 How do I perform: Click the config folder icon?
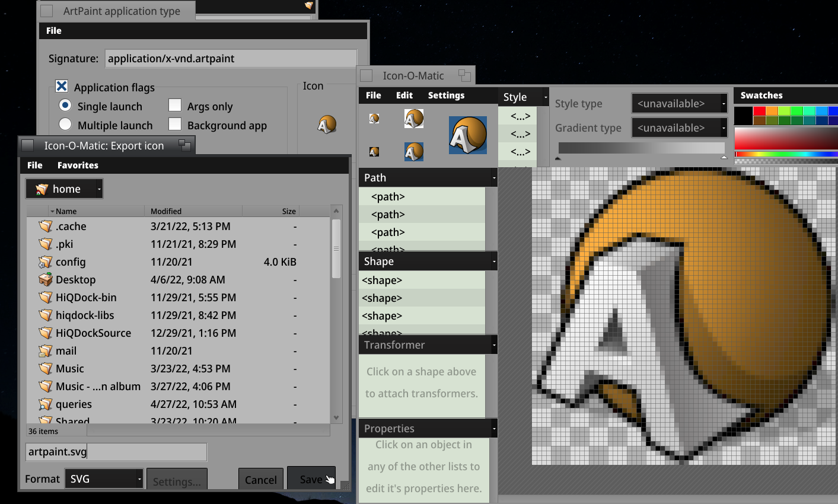pyautogui.click(x=46, y=261)
